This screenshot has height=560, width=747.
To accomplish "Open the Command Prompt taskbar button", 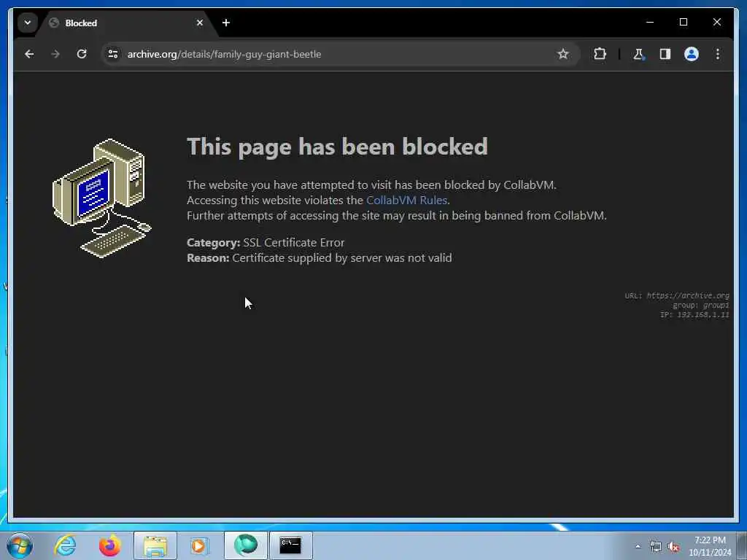I will pos(290,545).
